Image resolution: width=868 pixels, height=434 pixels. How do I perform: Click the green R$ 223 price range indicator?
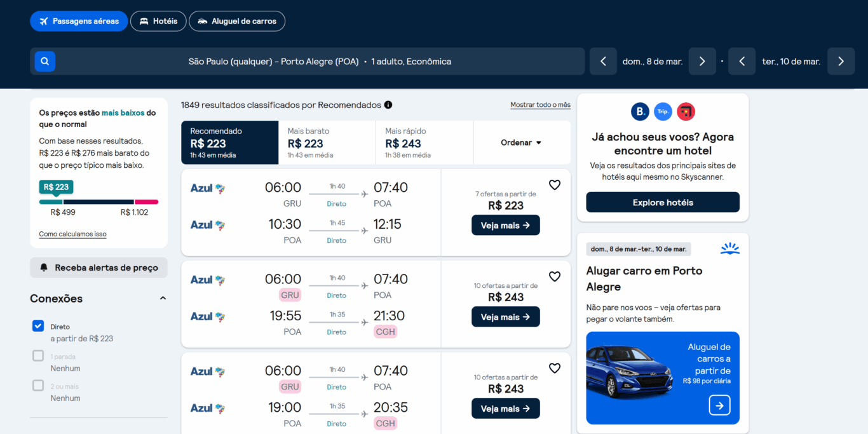[55, 187]
